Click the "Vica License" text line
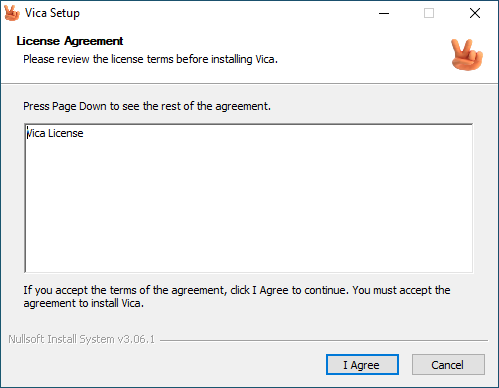 pos(55,133)
